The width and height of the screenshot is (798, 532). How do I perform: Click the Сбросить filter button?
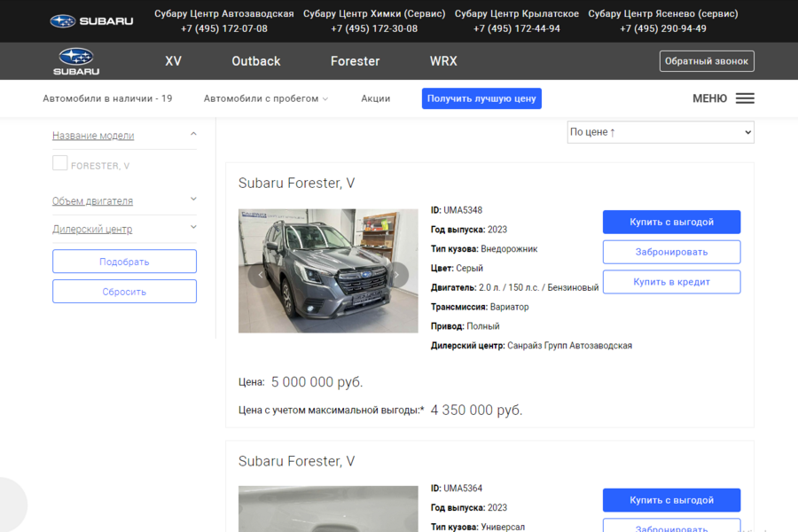[124, 292]
